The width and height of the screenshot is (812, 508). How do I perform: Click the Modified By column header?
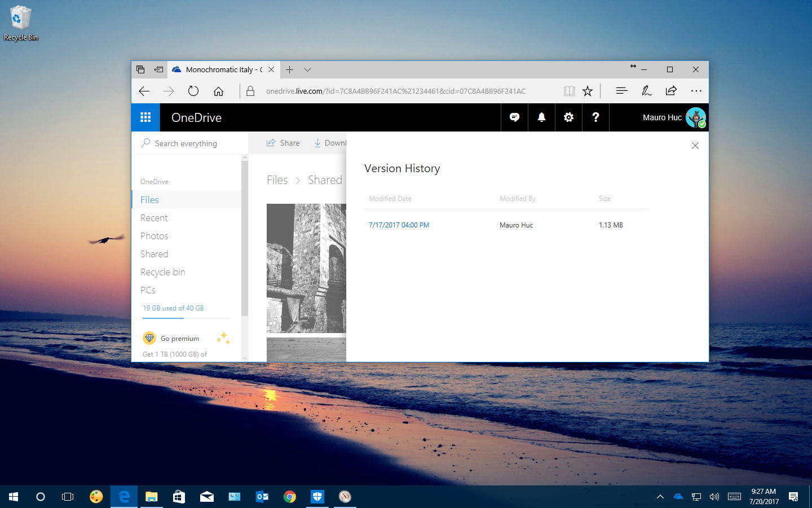517,199
